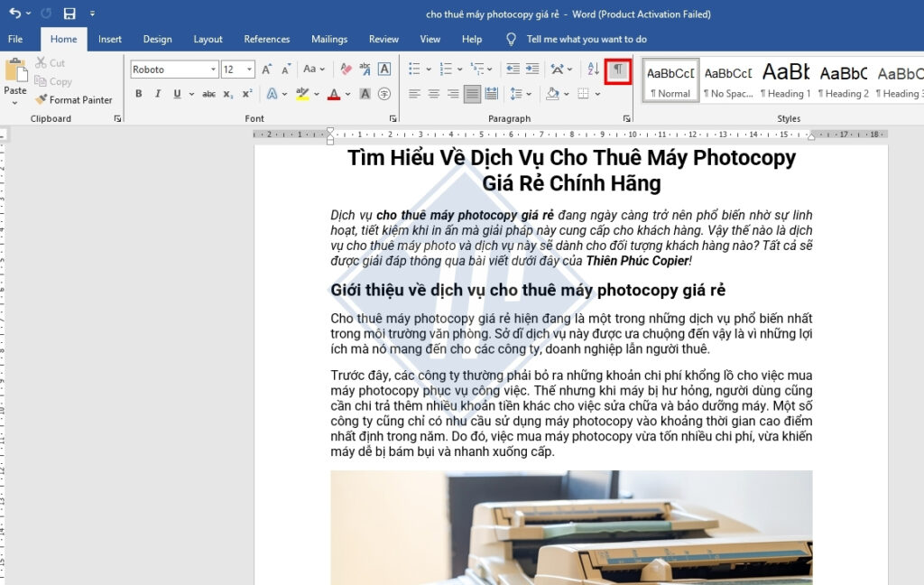This screenshot has width=924, height=585.
Task: Click the enclose characters icon
Action: click(x=384, y=94)
